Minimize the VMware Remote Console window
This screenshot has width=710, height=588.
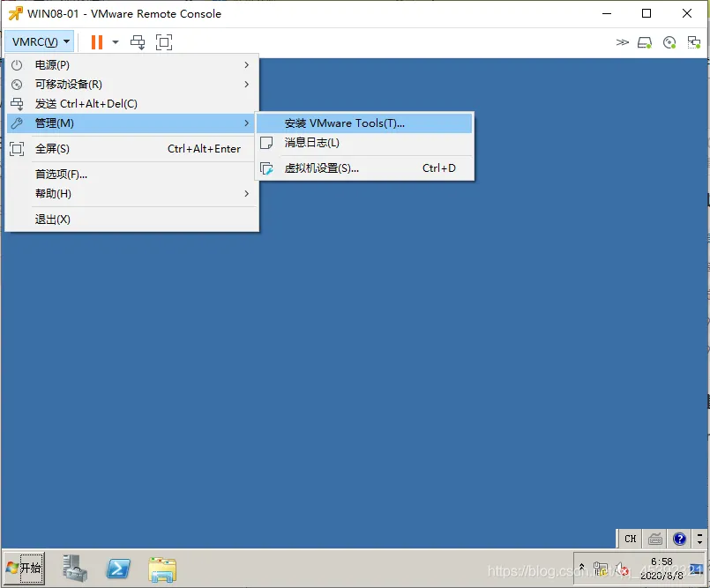click(607, 13)
